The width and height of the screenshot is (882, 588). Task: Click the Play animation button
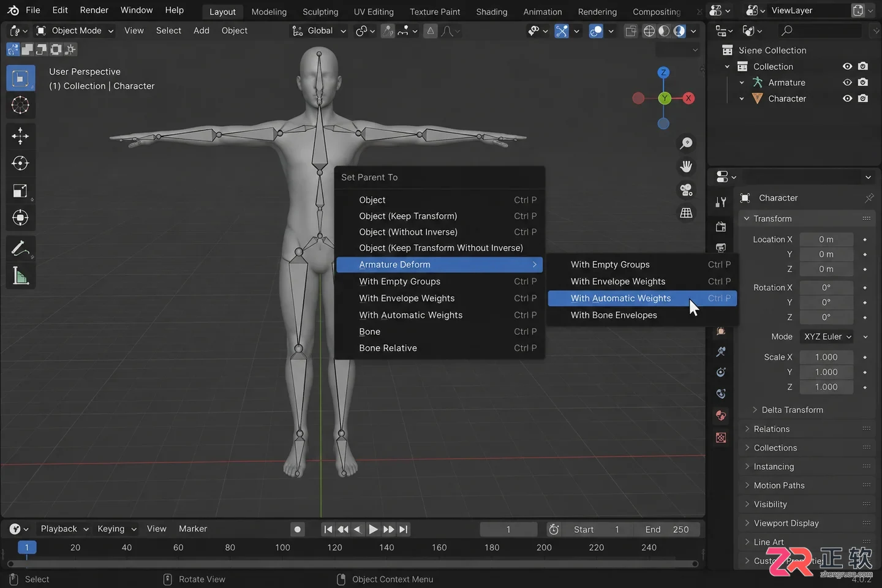[373, 529]
